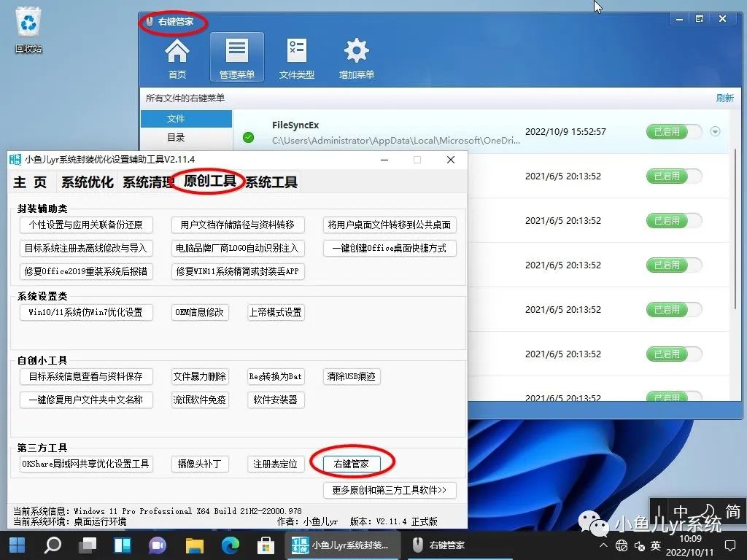Image resolution: width=747 pixels, height=560 pixels.
Task: Show hidden tray icons chevron
Action: (603, 545)
